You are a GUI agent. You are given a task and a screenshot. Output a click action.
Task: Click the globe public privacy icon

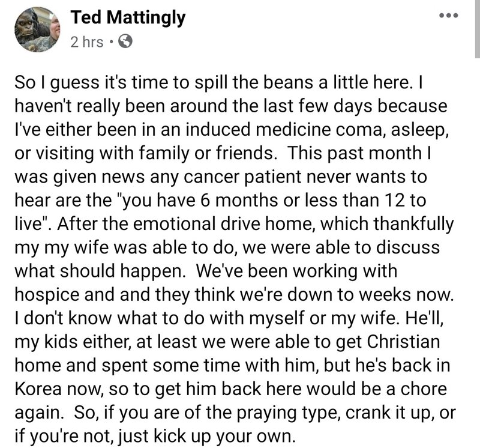point(125,41)
